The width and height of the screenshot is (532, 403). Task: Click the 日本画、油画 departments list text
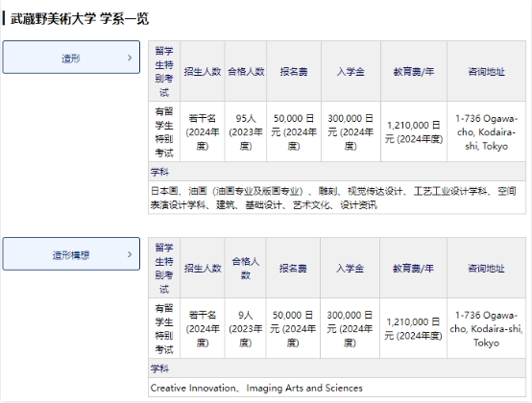click(x=333, y=198)
